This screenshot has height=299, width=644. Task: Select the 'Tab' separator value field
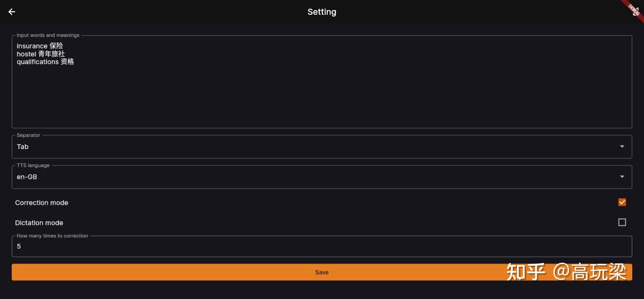coord(23,147)
